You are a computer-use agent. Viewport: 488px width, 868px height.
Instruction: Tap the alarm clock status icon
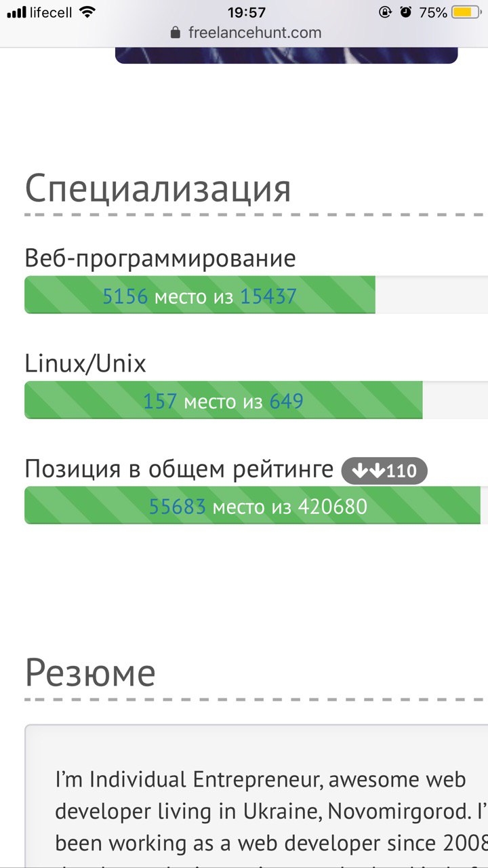406,12
